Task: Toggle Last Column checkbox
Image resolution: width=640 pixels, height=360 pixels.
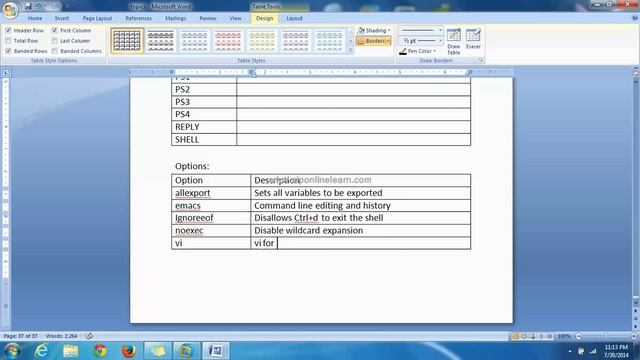Action: pos(55,41)
